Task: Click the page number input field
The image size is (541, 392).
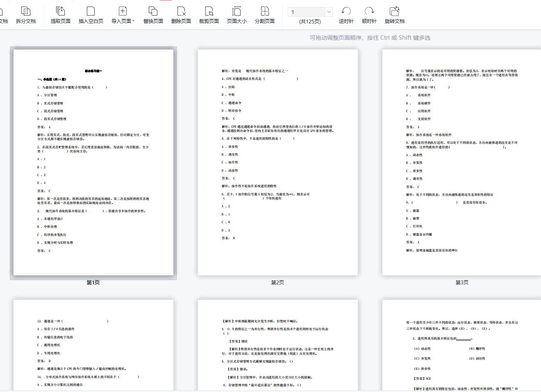Action: [307, 12]
